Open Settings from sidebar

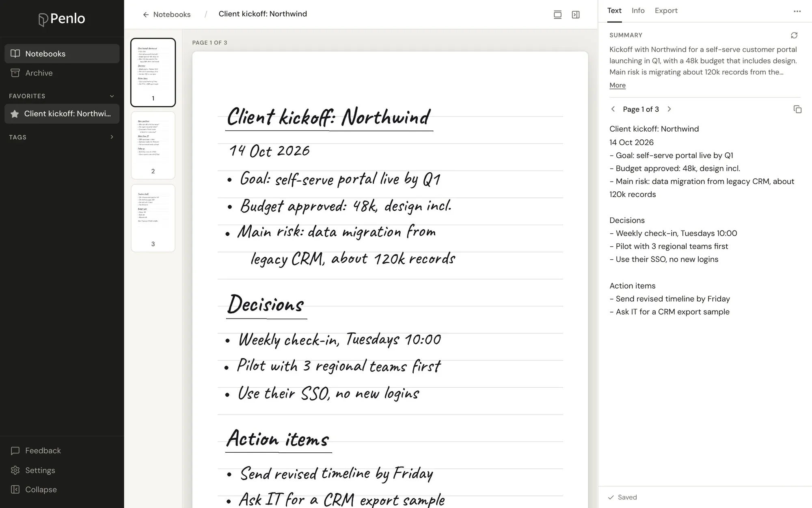click(33, 470)
